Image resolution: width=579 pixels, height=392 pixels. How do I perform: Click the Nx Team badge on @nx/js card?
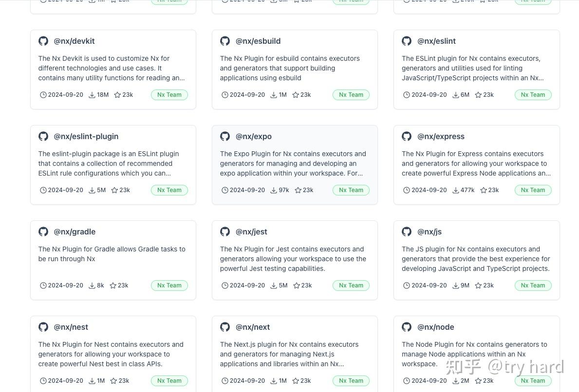533,285
